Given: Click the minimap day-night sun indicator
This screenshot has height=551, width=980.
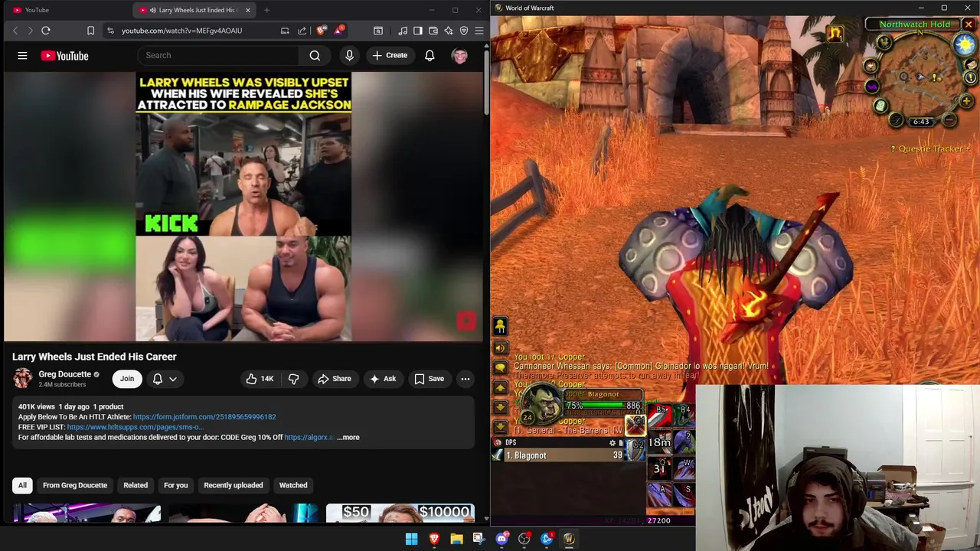Looking at the screenshot, I should click(965, 44).
